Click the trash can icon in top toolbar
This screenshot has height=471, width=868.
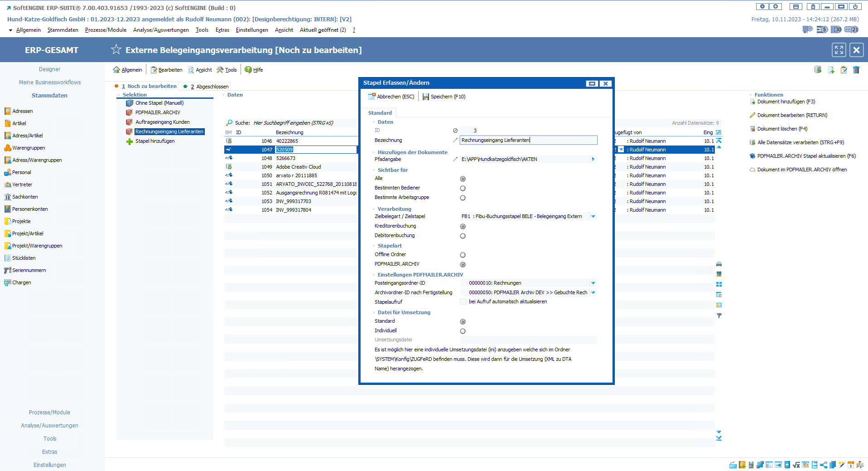856,70
